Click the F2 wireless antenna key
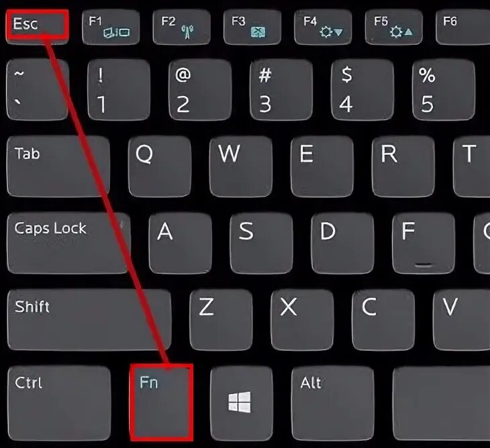490x448 pixels. (181, 27)
